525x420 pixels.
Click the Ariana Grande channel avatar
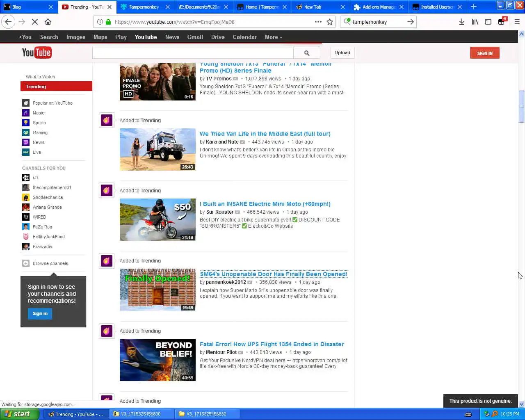(26, 207)
